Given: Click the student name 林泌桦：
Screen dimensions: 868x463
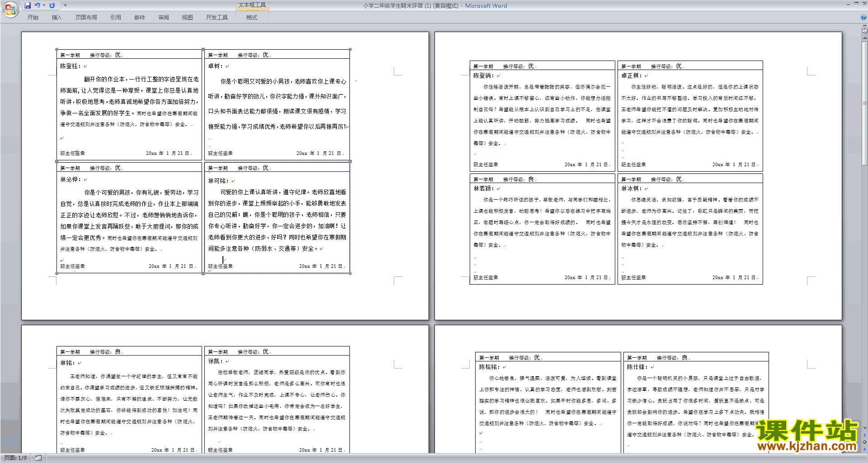Looking at the screenshot, I should pyautogui.click(x=71, y=179).
